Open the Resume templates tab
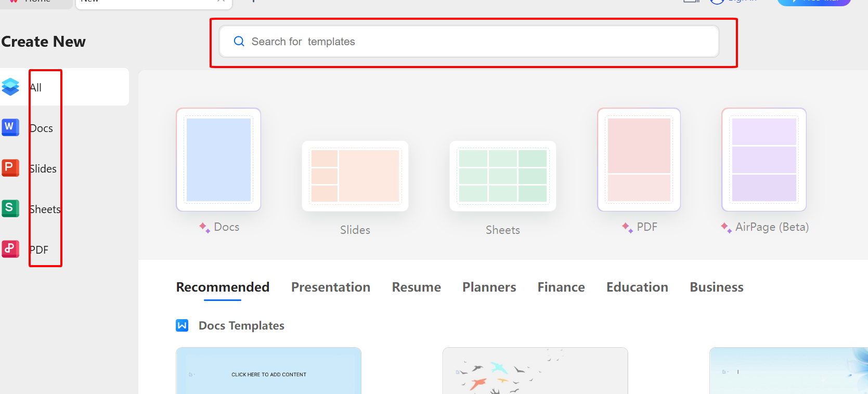868x394 pixels. coord(416,287)
